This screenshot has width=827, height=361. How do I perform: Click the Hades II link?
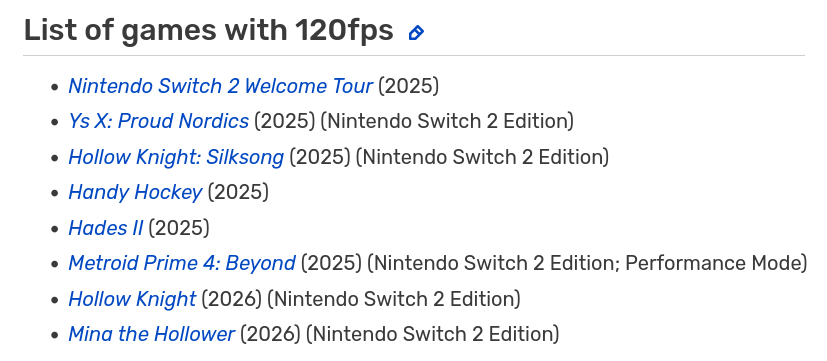pos(105,228)
